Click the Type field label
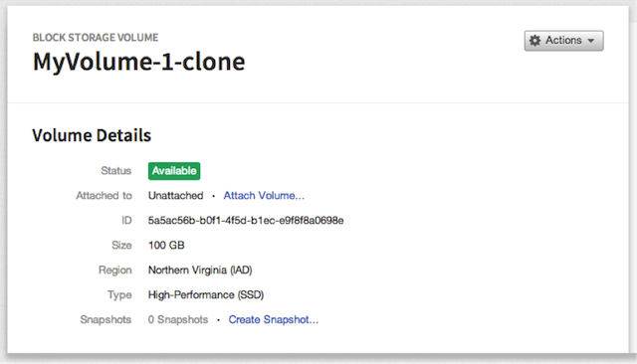This screenshot has height=364, width=637. point(119,295)
